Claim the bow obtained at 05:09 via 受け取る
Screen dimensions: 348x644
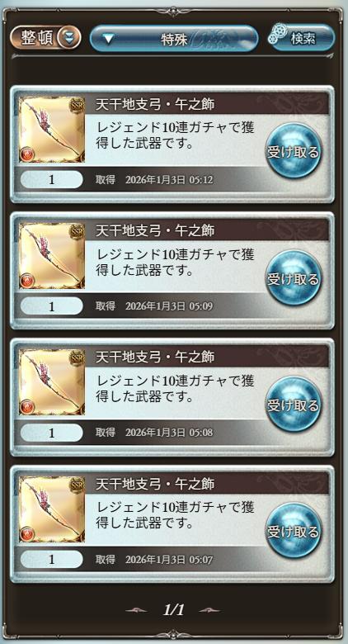[294, 278]
